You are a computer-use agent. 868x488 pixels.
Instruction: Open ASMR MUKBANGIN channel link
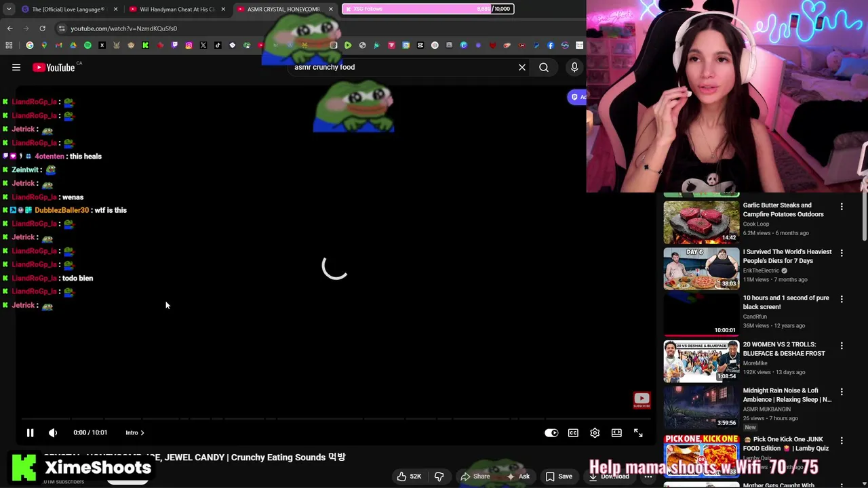click(x=766, y=409)
